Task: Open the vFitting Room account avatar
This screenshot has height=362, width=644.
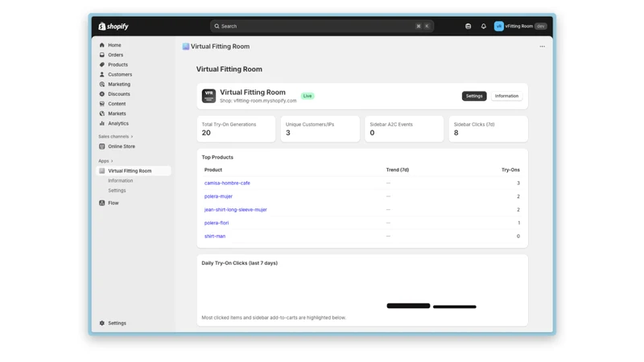Action: [498, 27]
